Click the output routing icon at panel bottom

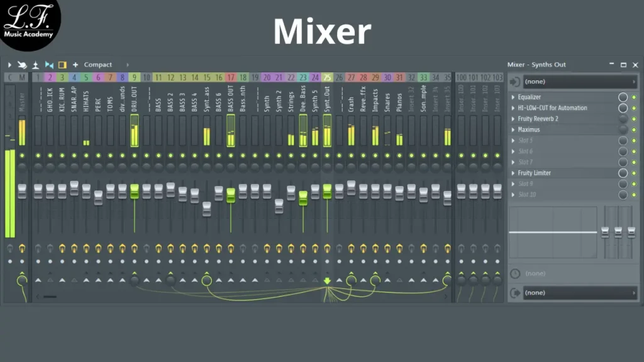[x=515, y=292]
